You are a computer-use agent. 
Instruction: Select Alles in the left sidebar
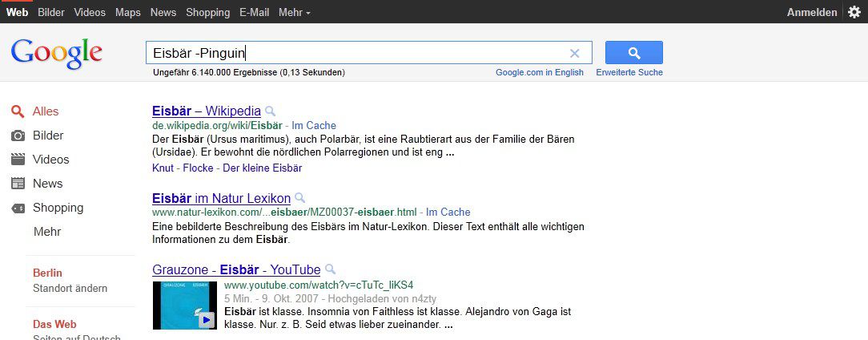point(46,111)
